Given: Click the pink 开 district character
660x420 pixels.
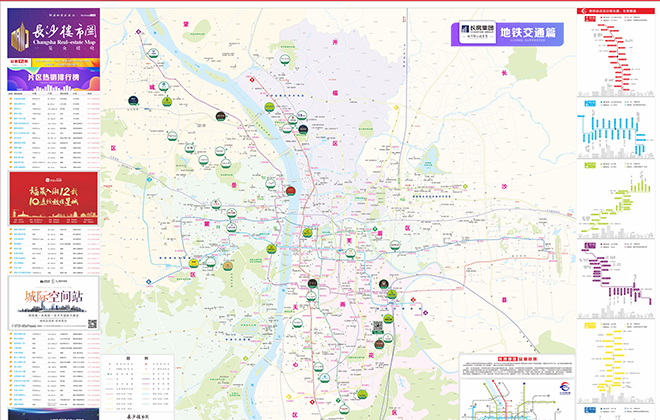Looking at the screenshot, I should (x=335, y=42).
